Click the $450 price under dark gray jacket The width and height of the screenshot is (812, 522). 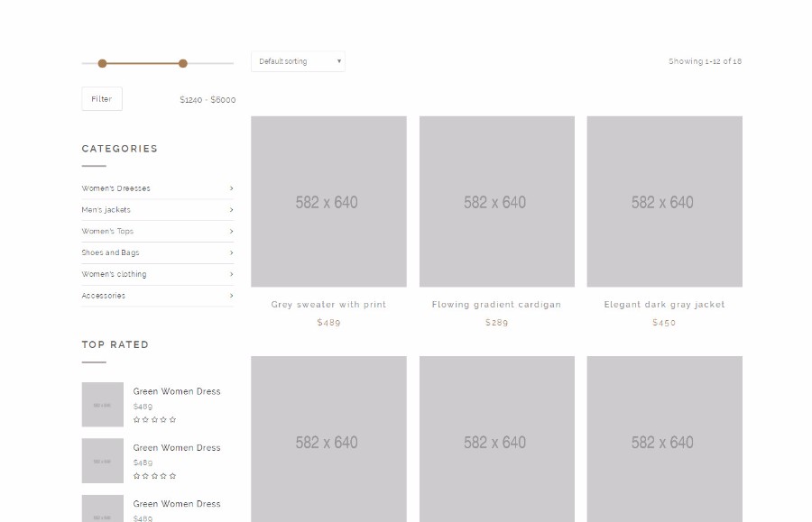(664, 322)
